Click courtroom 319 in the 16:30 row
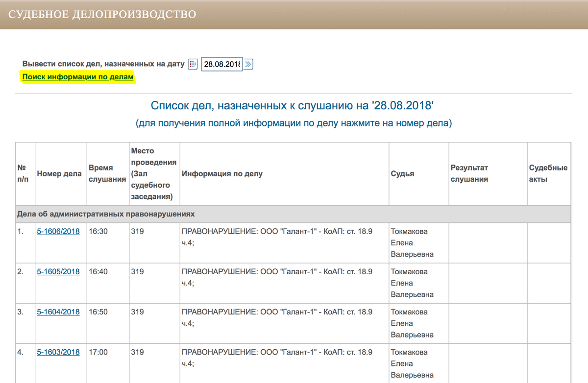Screen dimensions: 588x383 coord(137,231)
